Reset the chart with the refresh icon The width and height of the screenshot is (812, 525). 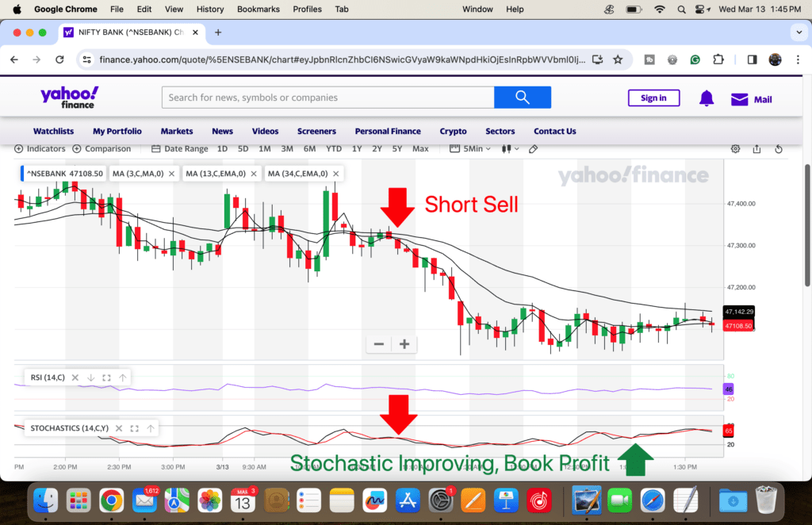pos(779,149)
